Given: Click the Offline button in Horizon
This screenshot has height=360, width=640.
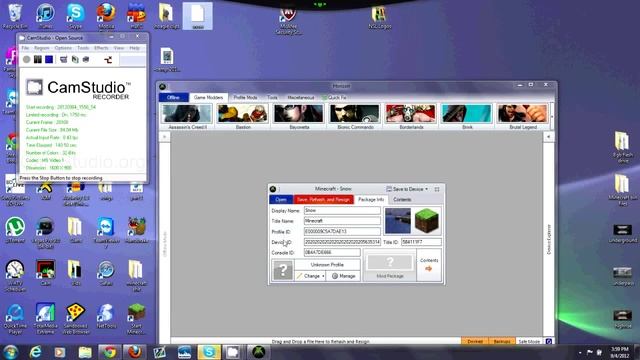Looking at the screenshot, I should [x=173, y=98].
